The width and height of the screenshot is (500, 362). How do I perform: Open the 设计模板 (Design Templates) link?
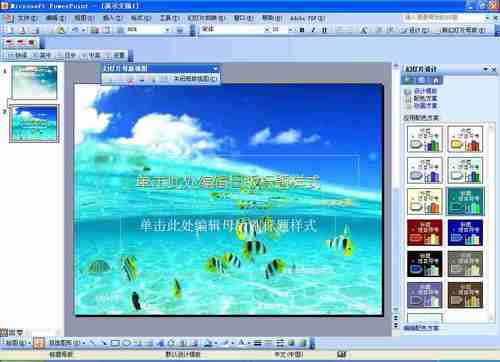tap(425, 91)
